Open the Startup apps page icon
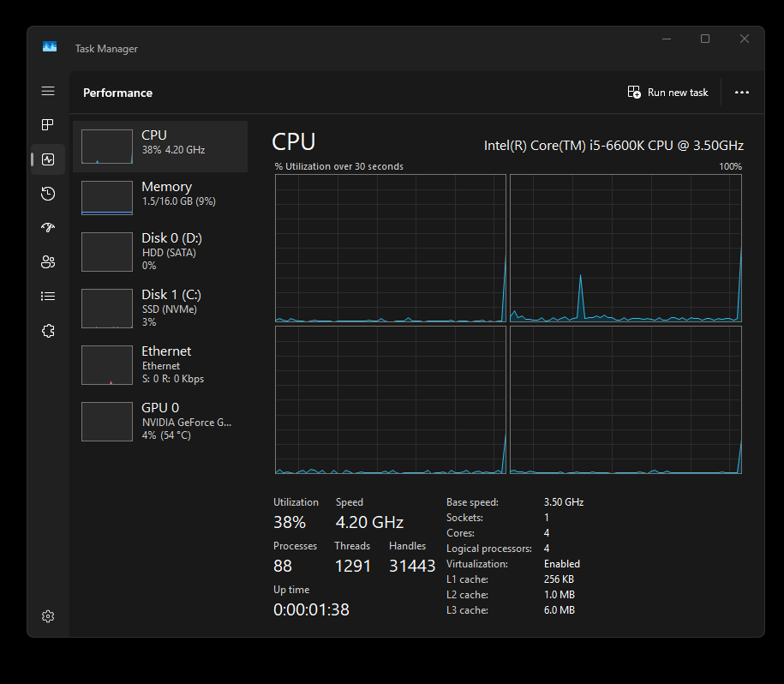 point(48,227)
